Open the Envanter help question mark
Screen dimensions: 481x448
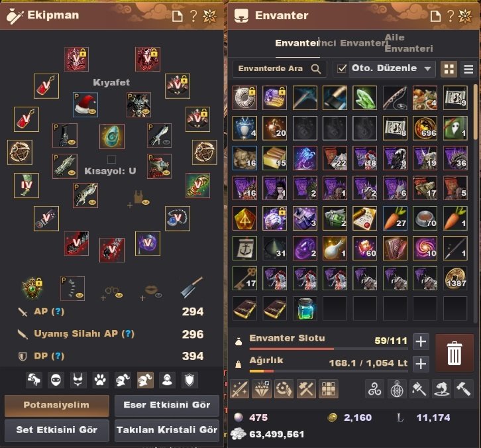pyautogui.click(x=450, y=16)
